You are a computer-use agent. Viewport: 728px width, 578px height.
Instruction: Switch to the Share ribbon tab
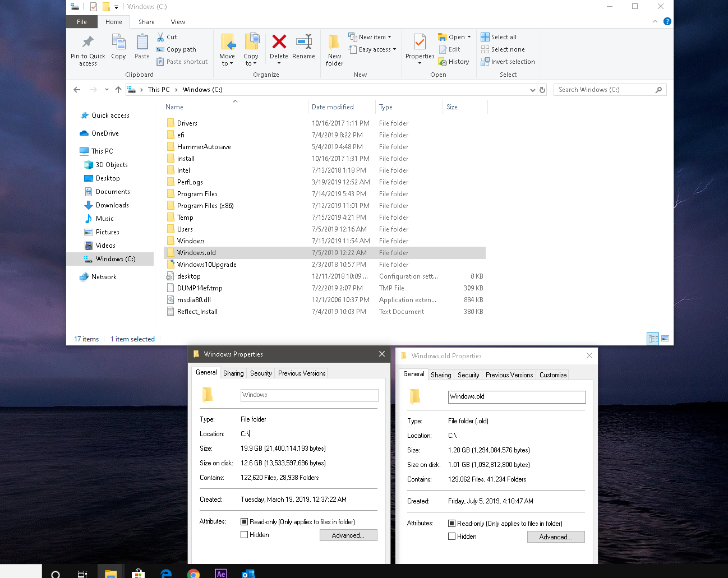point(146,22)
